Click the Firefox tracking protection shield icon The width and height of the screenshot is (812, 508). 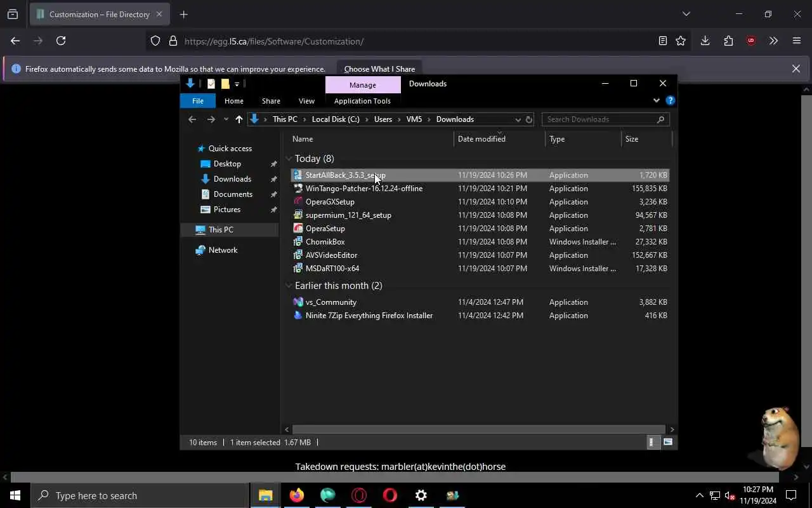click(x=155, y=41)
